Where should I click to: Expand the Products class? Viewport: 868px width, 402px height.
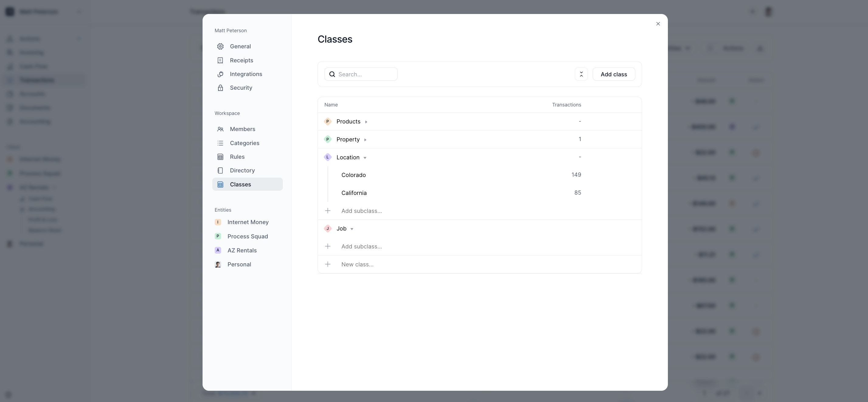(366, 122)
